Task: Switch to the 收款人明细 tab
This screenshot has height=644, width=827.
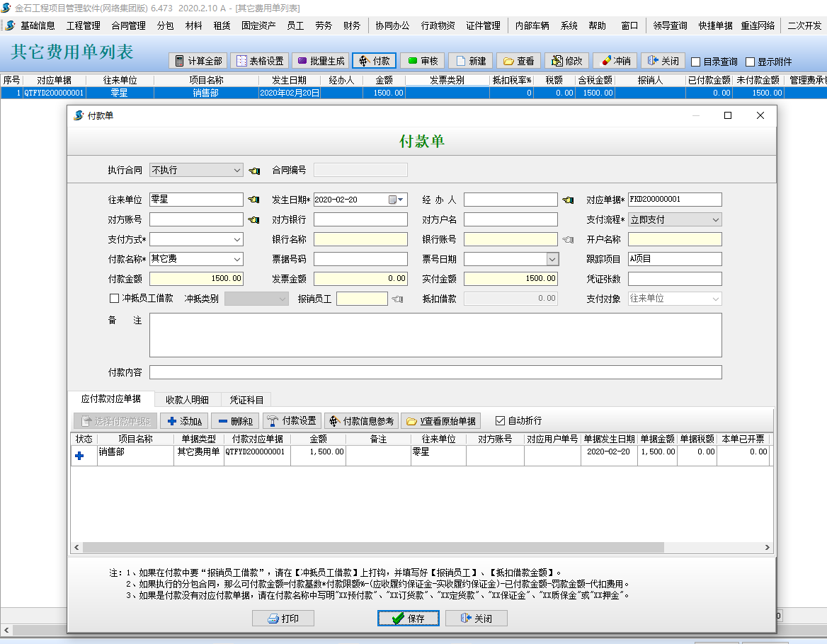Action: tap(187, 400)
